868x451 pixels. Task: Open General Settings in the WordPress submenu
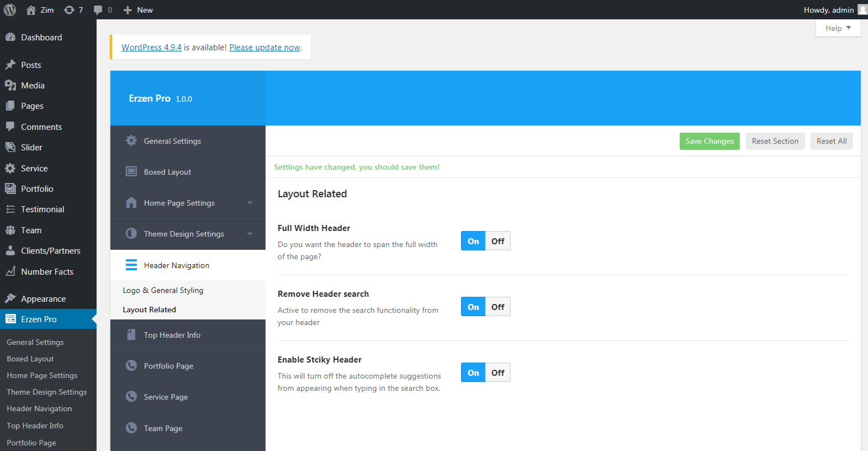point(35,342)
